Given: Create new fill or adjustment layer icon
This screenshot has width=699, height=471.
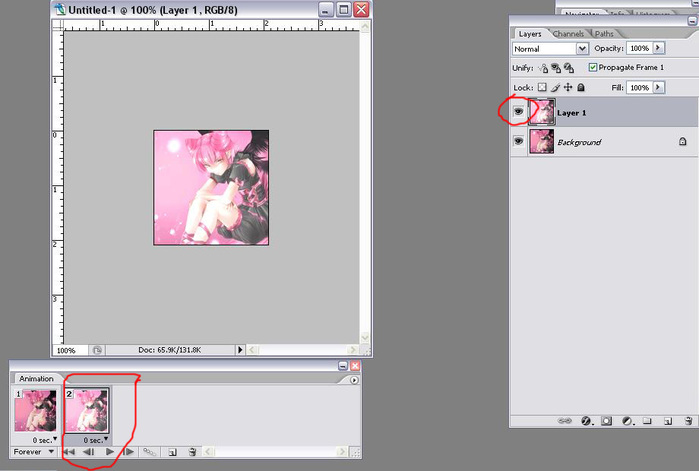Looking at the screenshot, I should 627,421.
